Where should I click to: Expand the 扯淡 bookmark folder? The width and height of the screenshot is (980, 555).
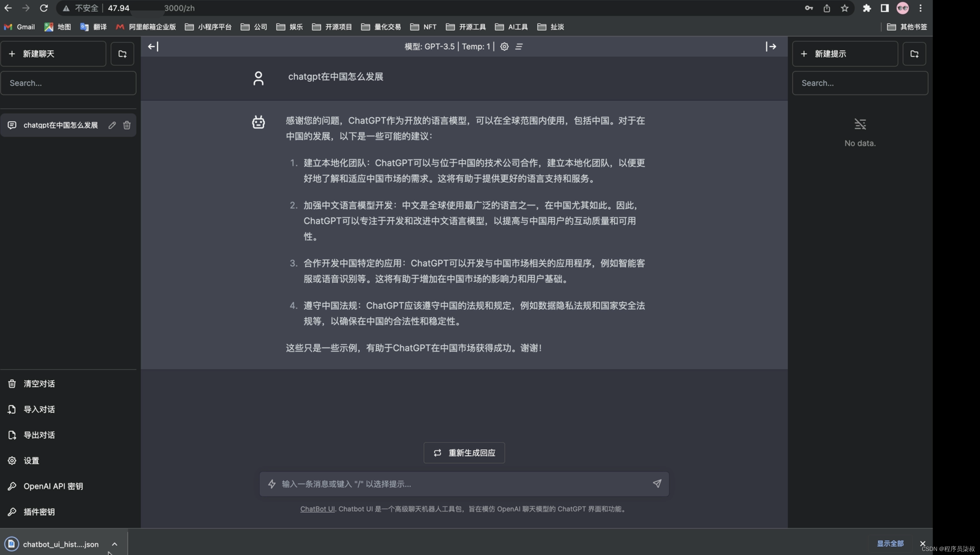[551, 27]
